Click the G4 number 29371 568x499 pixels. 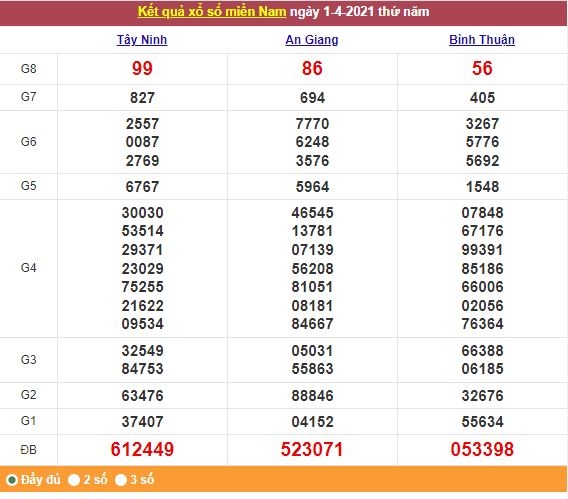pyautogui.click(x=142, y=250)
